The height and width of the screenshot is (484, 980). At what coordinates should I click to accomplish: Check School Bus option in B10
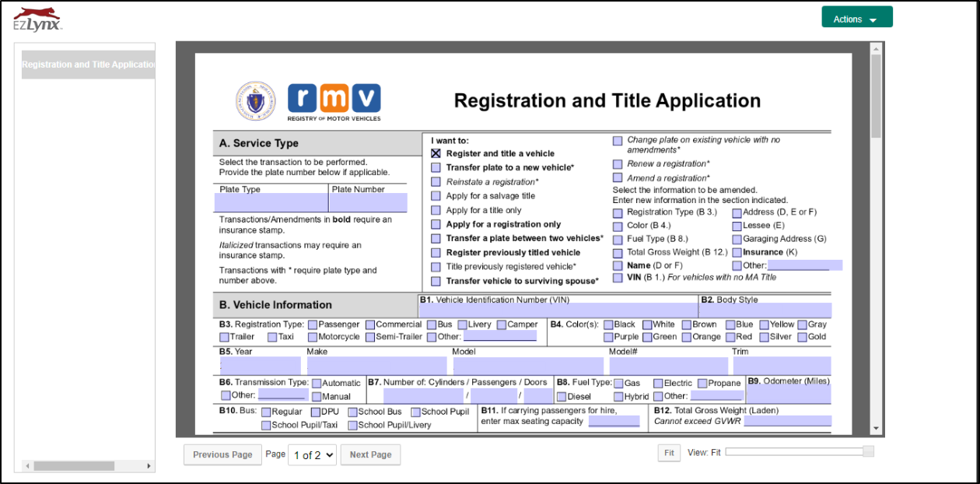(x=352, y=412)
